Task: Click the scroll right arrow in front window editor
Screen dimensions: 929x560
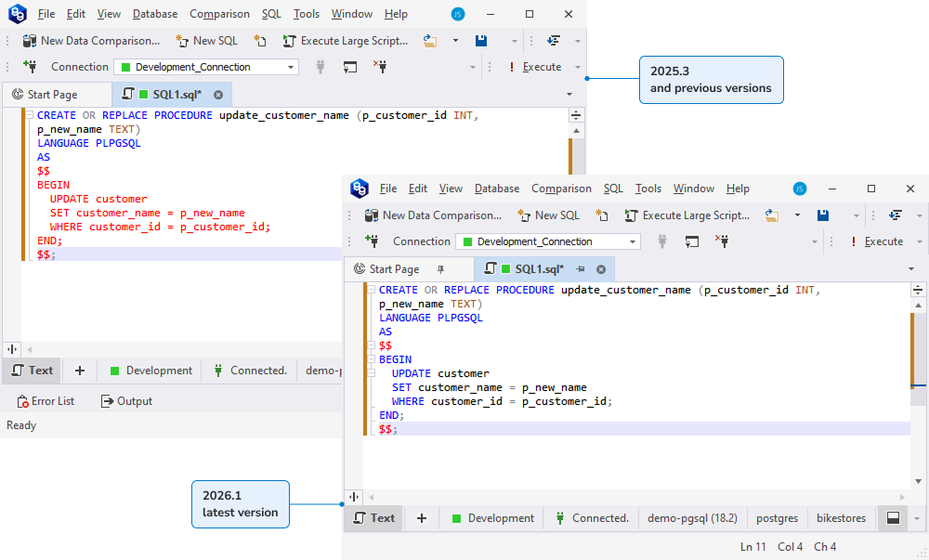Action: (902, 497)
